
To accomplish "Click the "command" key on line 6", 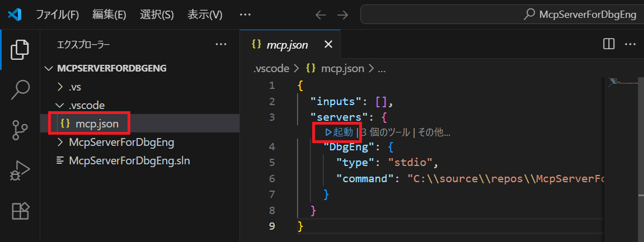I will click(365, 179).
